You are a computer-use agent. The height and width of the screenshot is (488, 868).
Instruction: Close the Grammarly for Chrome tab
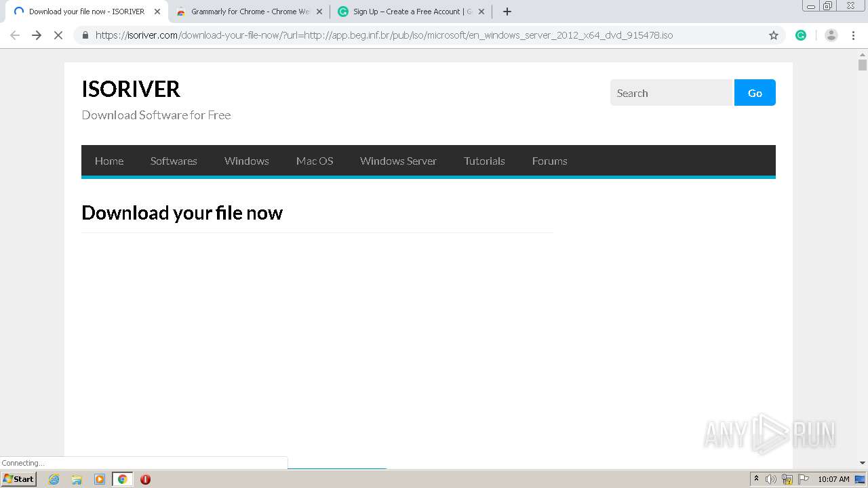point(319,12)
